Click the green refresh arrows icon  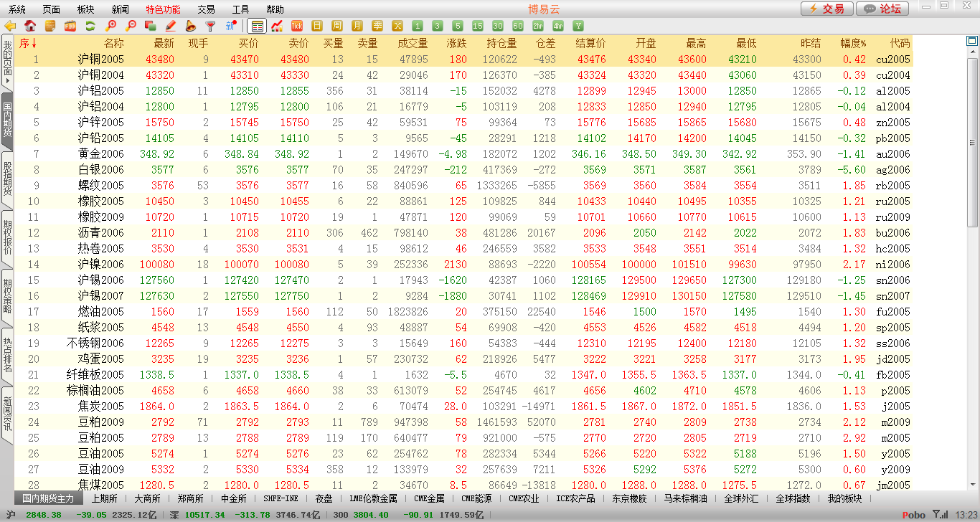90,26
